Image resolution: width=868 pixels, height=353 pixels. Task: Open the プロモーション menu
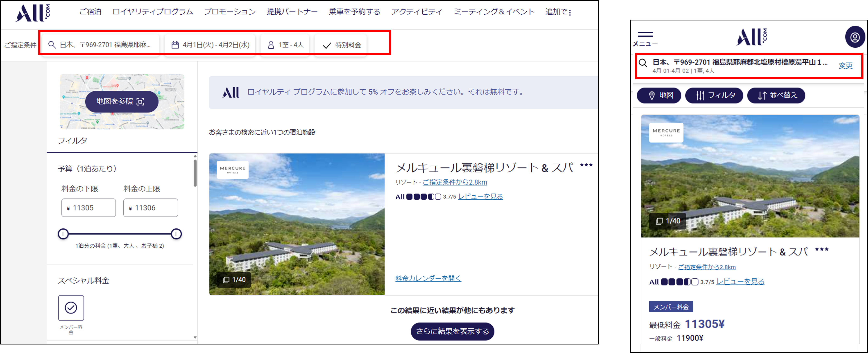point(230,12)
